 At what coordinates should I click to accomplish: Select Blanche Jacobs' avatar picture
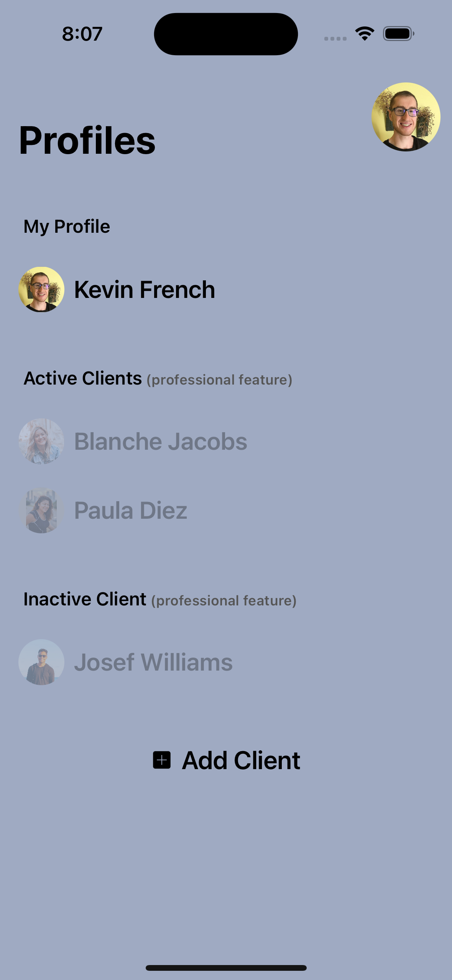click(41, 441)
